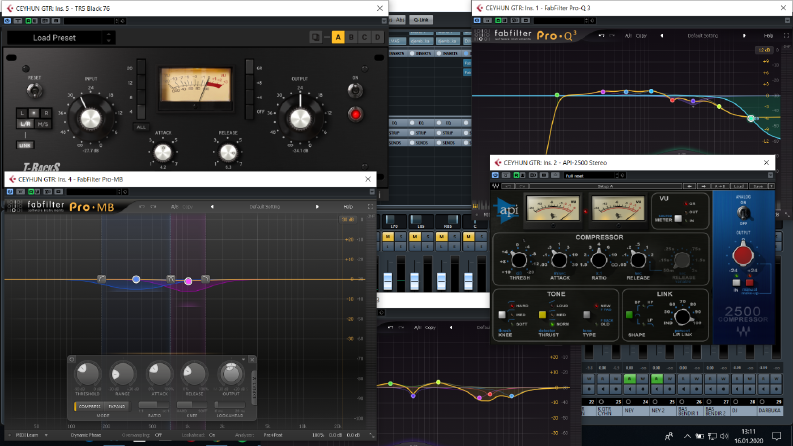Go to next preset in Pro-MB
The width and height of the screenshot is (793, 446).
click(x=317, y=207)
